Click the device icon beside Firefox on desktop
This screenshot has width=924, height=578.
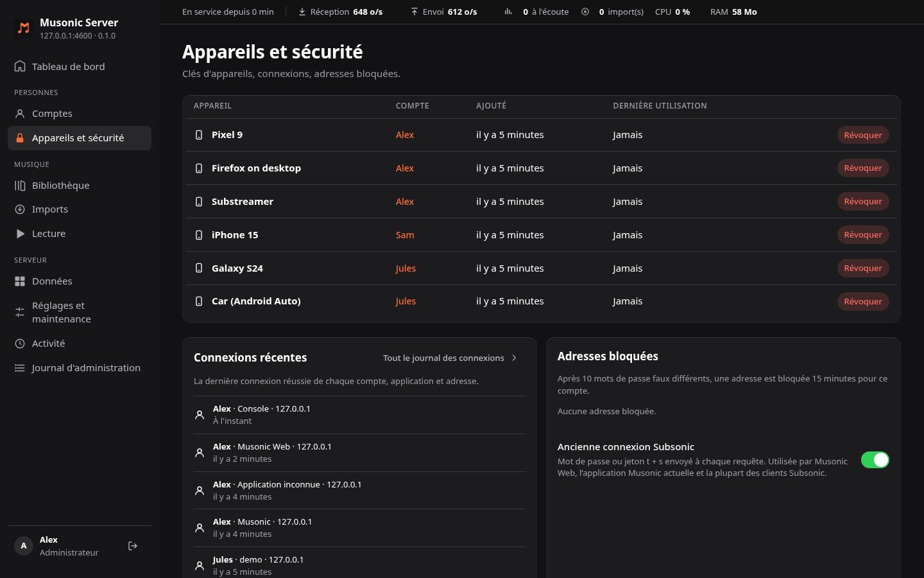pyautogui.click(x=199, y=168)
